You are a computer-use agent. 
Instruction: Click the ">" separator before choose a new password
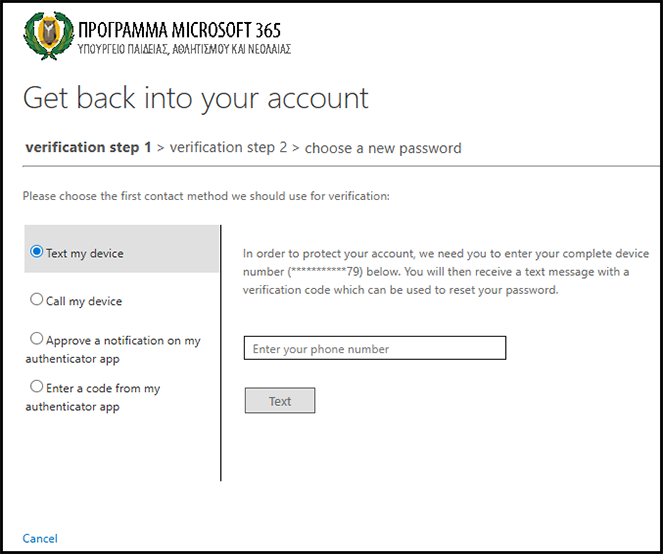[296, 148]
